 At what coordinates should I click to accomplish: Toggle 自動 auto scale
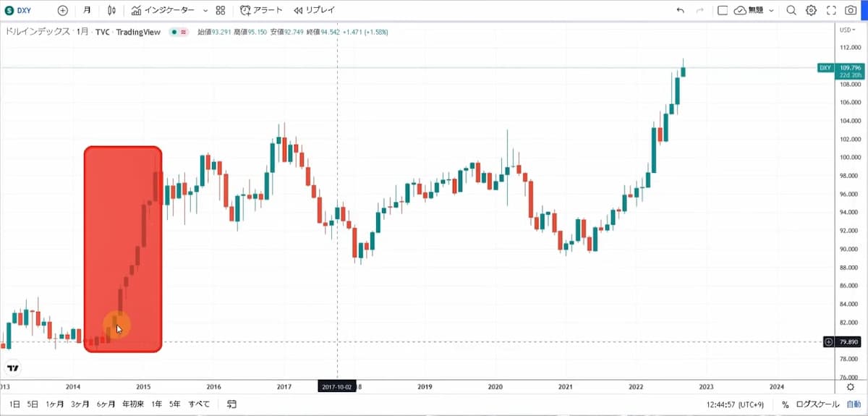pyautogui.click(x=854, y=404)
